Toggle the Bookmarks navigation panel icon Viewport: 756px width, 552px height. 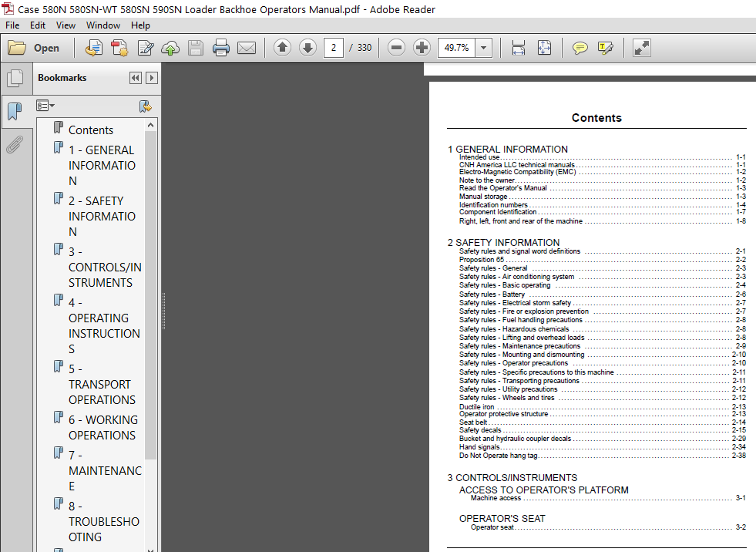(15, 112)
